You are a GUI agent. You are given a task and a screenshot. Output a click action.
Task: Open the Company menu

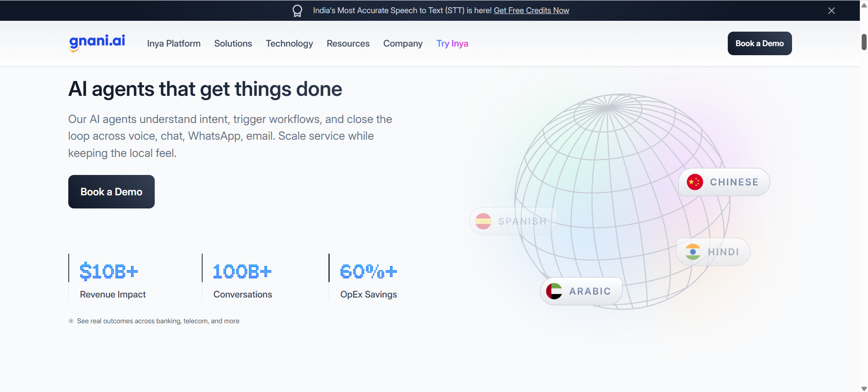[x=403, y=43]
